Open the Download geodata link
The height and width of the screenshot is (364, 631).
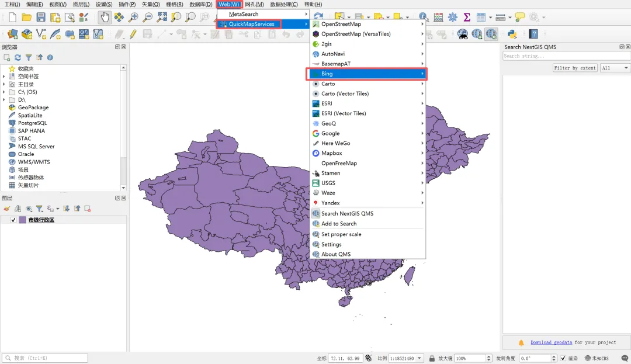click(551, 342)
